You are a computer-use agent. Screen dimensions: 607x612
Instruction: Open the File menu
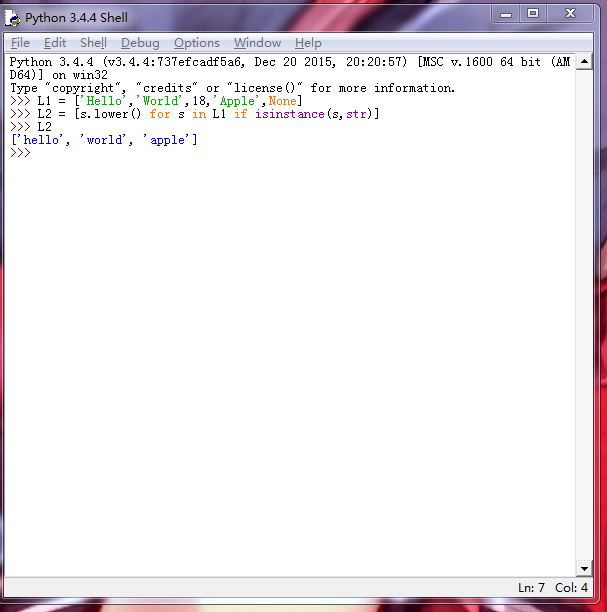tap(20, 43)
